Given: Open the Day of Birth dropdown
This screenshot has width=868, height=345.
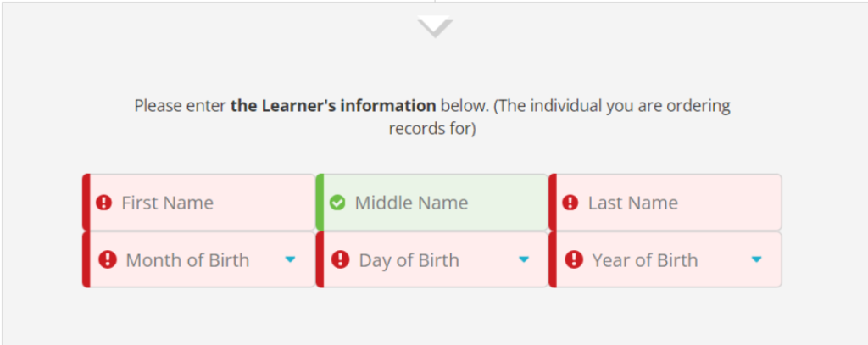Looking at the screenshot, I should point(432,260).
